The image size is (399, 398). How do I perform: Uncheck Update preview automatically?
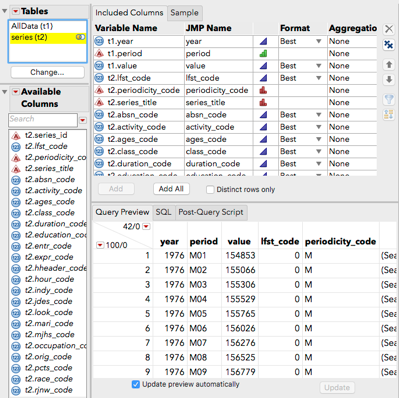[x=136, y=384]
